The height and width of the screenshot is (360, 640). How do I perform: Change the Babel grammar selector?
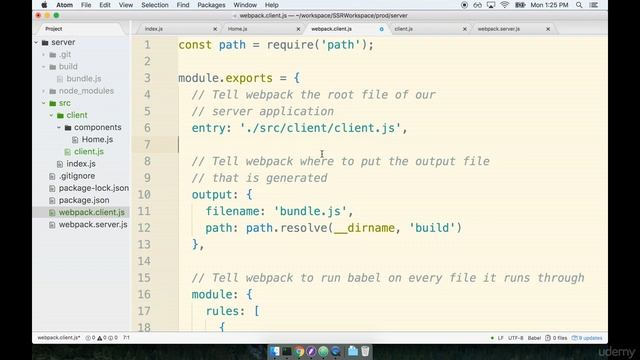point(534,338)
